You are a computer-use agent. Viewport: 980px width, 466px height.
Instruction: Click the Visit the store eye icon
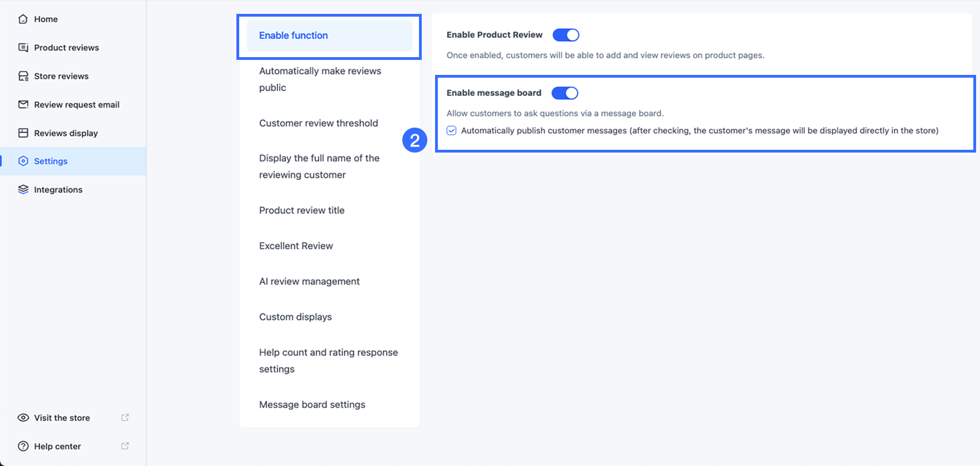[23, 418]
